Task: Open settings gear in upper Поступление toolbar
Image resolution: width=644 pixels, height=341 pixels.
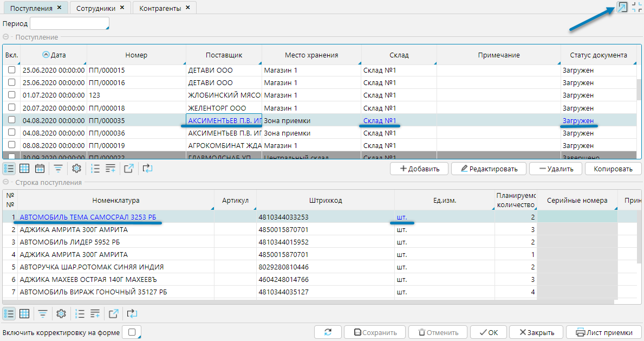Action: point(76,169)
